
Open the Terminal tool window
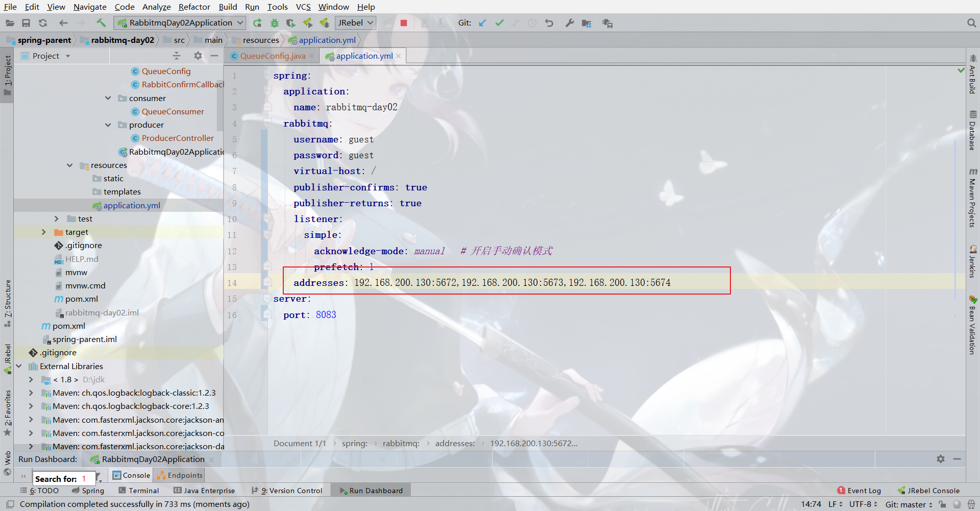coord(139,491)
